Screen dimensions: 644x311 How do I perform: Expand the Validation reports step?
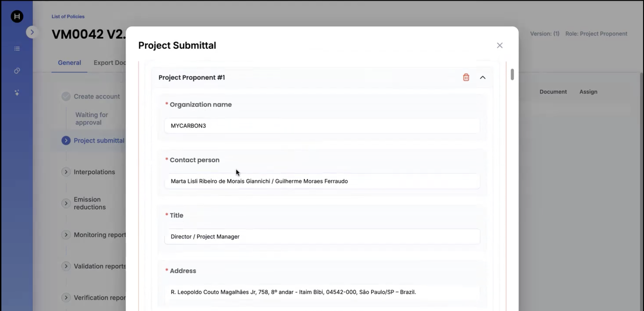66,266
